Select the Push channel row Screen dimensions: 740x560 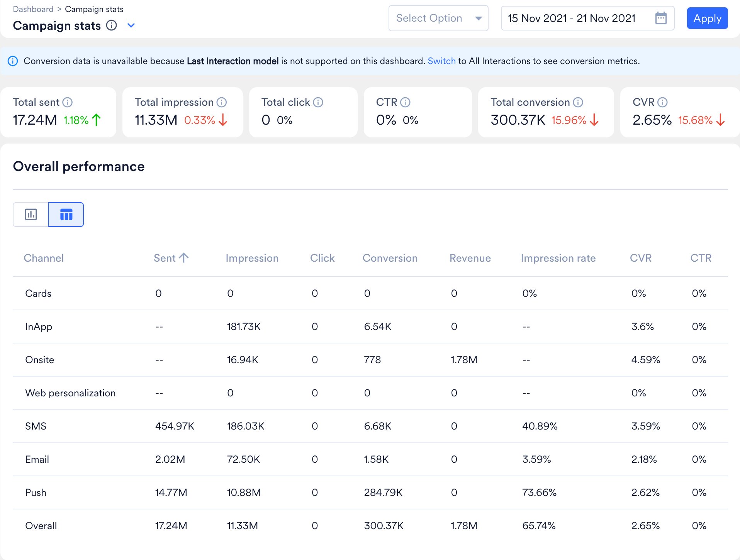point(370,492)
